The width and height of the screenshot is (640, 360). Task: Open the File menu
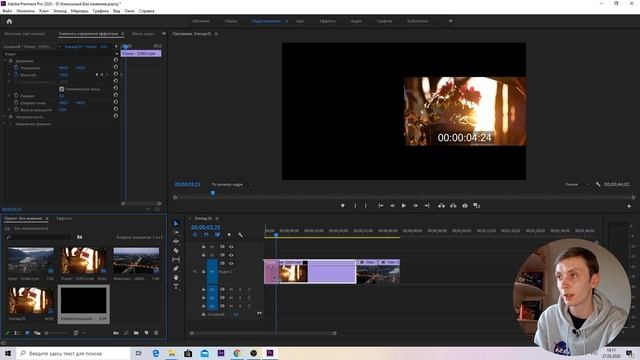tap(7, 11)
